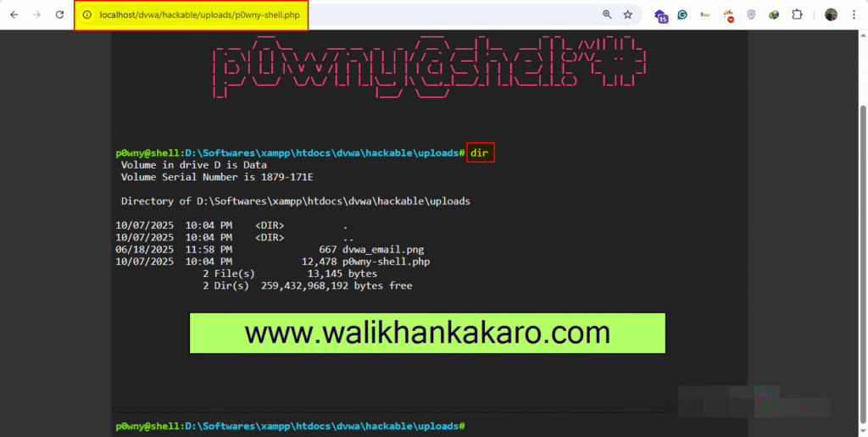Bookmark this page with the star icon
Screen dimensions: 868x437
pos(628,14)
